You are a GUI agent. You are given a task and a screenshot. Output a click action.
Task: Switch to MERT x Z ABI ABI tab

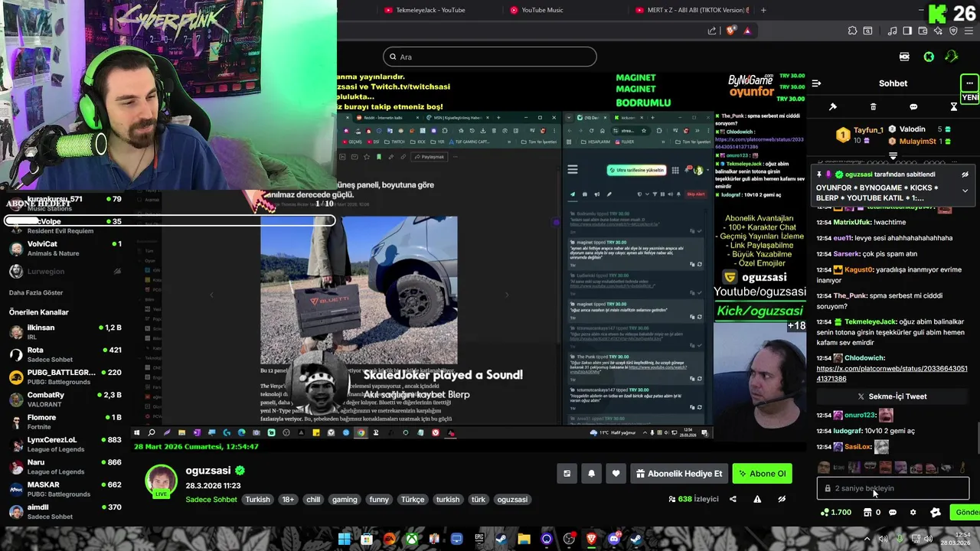coord(691,10)
